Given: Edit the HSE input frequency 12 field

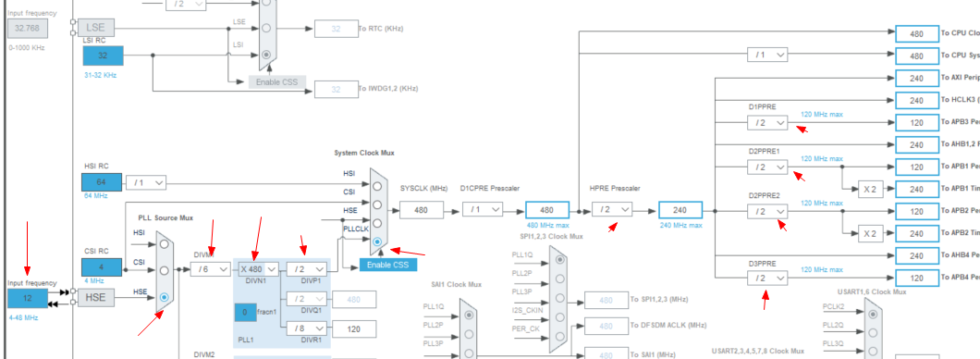Looking at the screenshot, I should click(x=28, y=298).
